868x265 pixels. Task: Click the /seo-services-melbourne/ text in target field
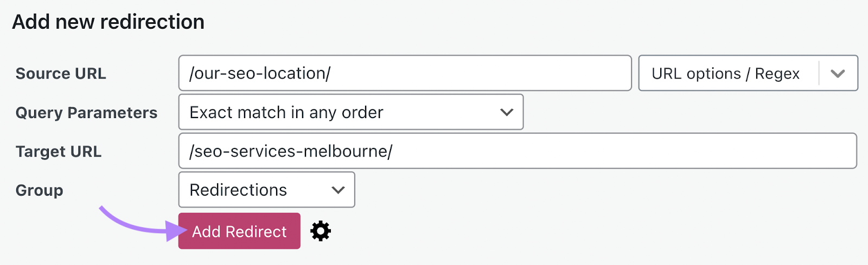291,151
